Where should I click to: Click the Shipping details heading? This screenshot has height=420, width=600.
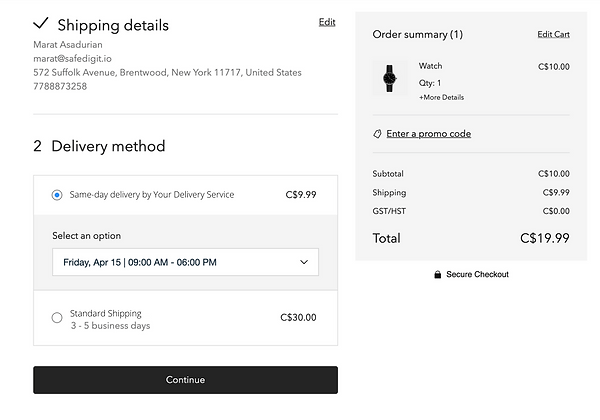(x=113, y=25)
